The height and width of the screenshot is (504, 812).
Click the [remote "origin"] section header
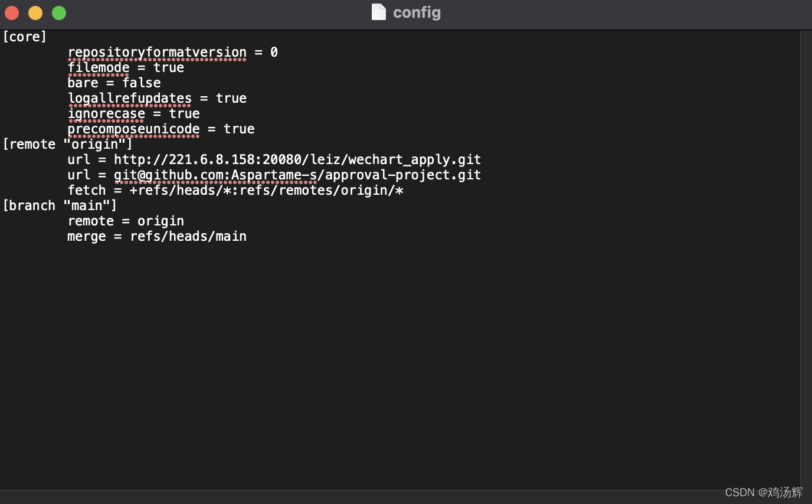[x=68, y=144]
